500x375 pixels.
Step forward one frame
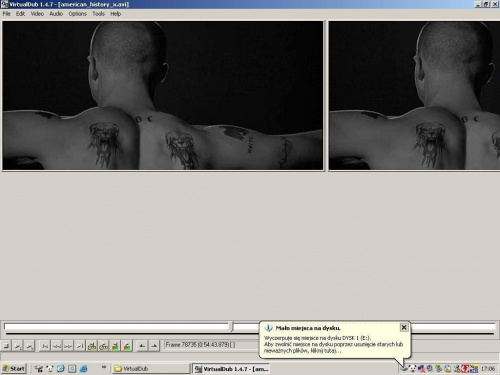click(68, 346)
